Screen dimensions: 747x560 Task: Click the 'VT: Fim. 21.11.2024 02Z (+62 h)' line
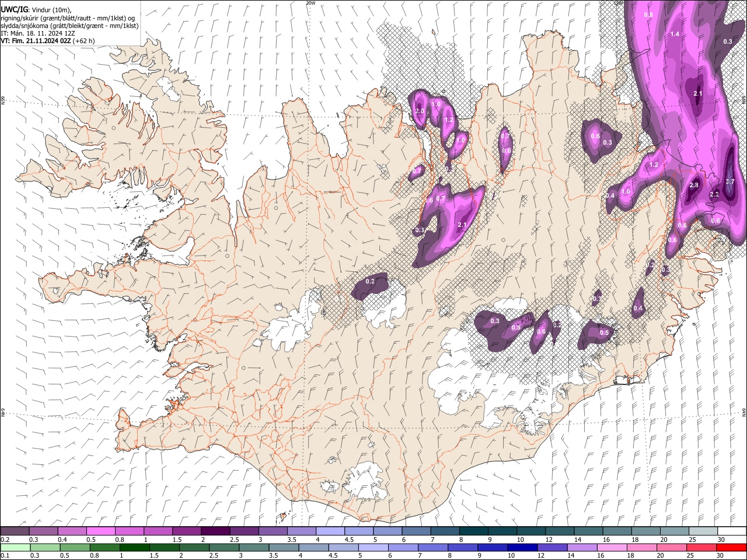point(48,41)
